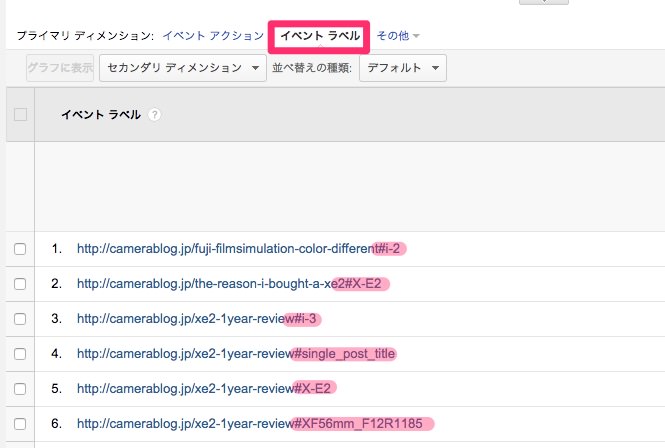Open the the-reason-i-bought-a-xe2#X-E2 link
665x448 pixels.
click(x=229, y=284)
